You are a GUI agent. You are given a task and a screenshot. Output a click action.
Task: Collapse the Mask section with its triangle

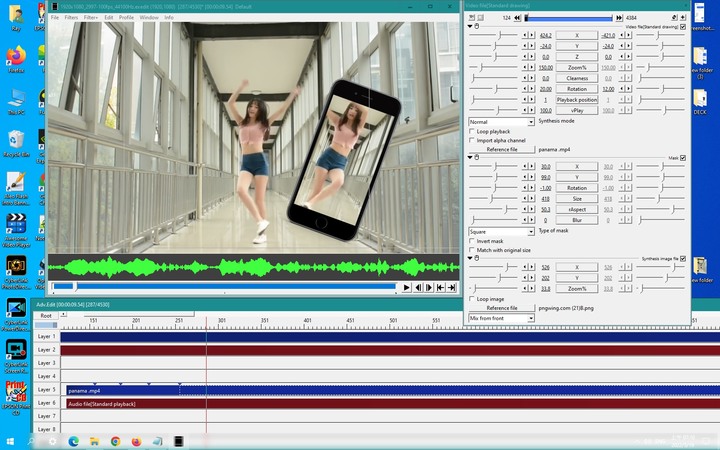coord(470,158)
